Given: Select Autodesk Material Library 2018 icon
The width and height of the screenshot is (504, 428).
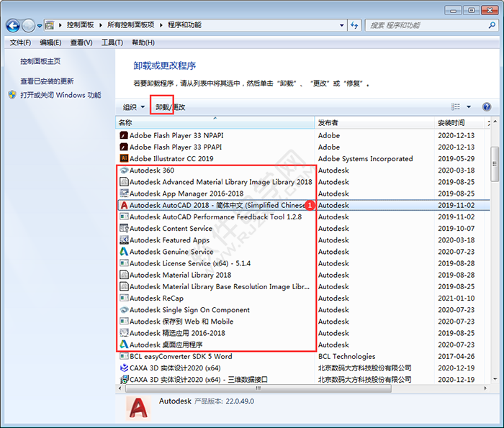Looking at the screenshot, I should coord(124,275).
